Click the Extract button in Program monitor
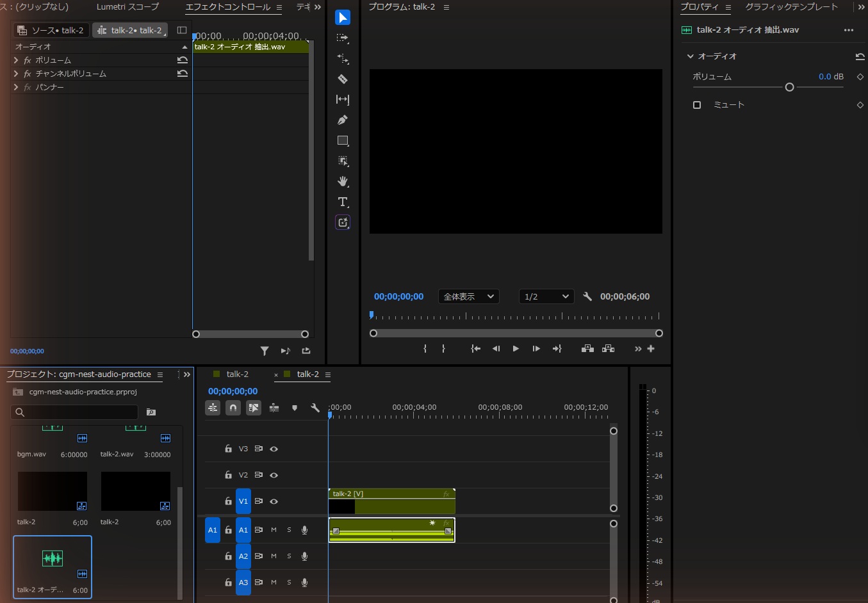This screenshot has width=868, height=603. pyautogui.click(x=608, y=349)
